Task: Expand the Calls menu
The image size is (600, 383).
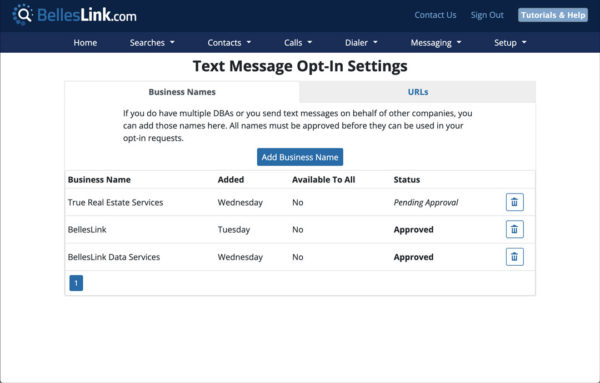Action: pos(298,42)
